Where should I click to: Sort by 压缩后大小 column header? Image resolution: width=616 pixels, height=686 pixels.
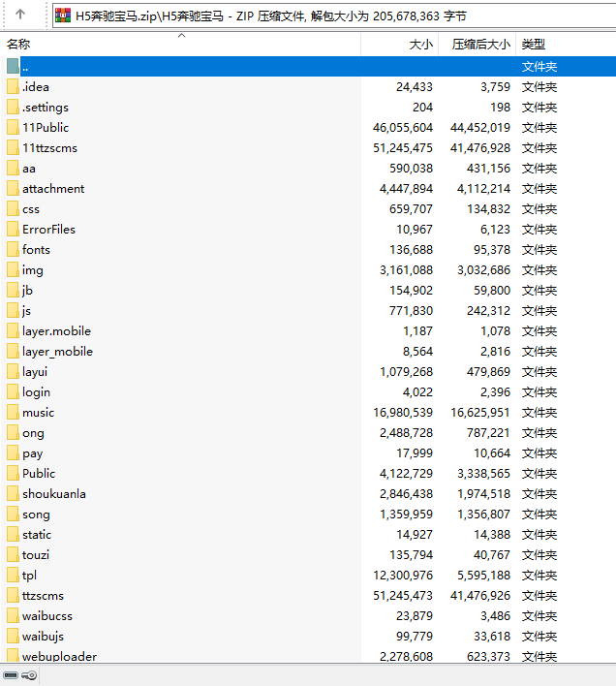click(481, 45)
